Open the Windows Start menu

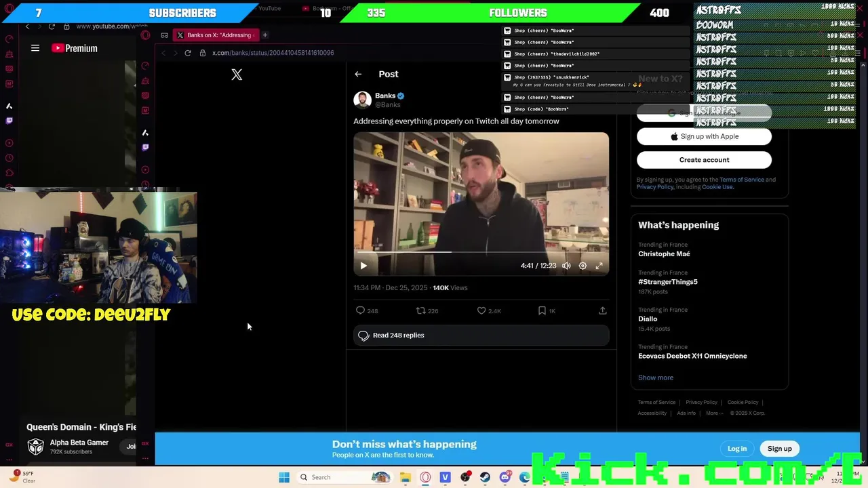click(284, 477)
